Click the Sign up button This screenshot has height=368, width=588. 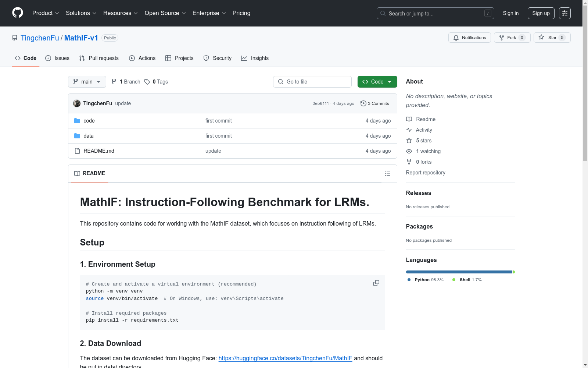(x=541, y=13)
